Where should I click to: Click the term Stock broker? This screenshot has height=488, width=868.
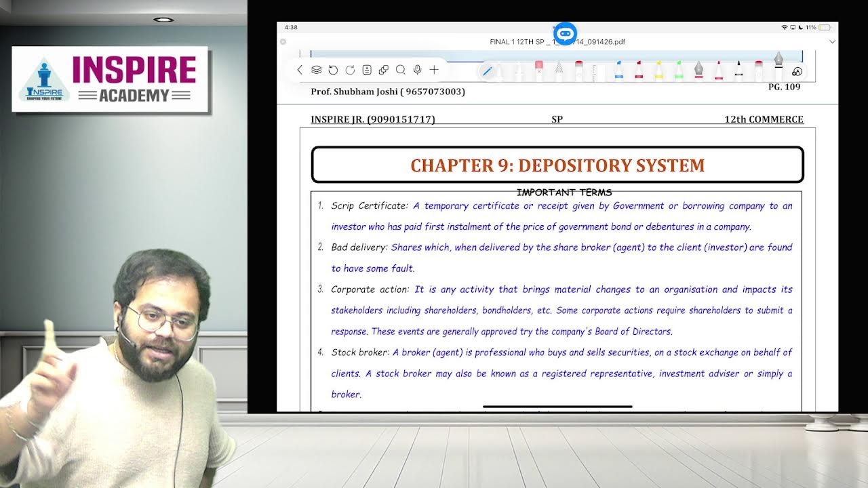click(x=360, y=352)
